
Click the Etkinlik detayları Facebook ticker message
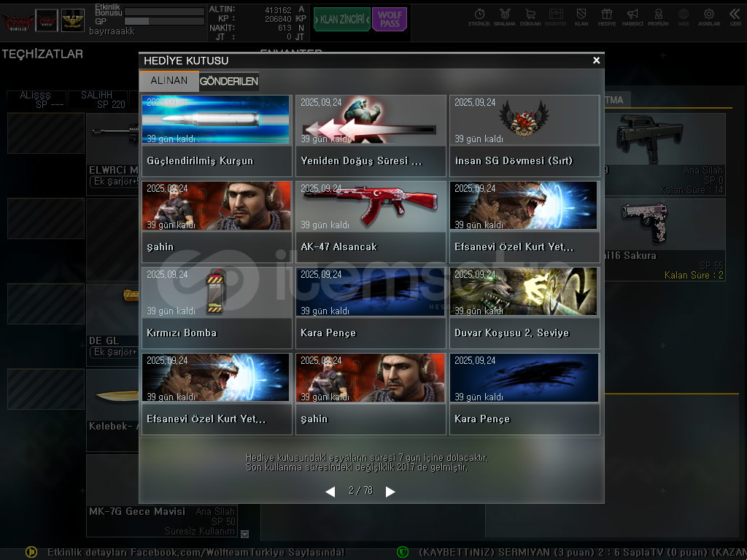(196, 553)
